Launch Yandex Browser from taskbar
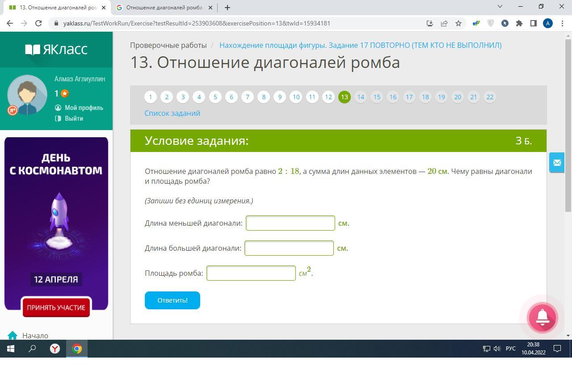The width and height of the screenshot is (572, 392). 55,349
